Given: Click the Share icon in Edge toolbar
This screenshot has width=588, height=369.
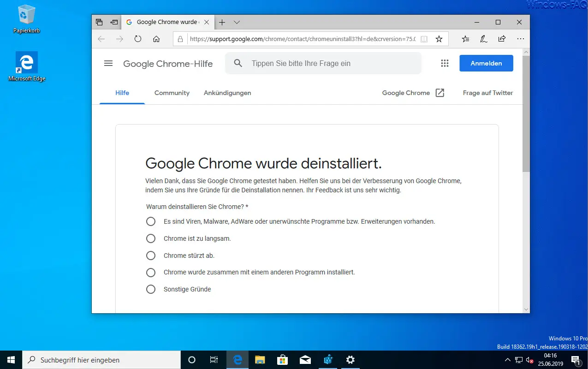Looking at the screenshot, I should (502, 39).
